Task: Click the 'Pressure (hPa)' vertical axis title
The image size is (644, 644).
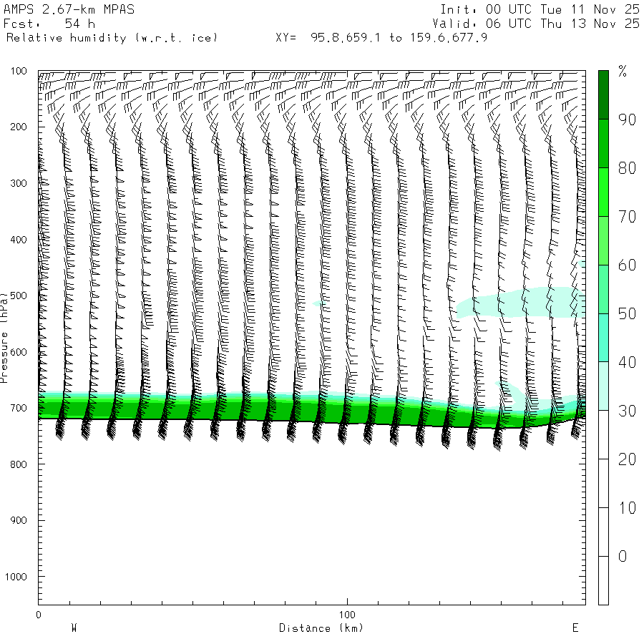Action: (x=4, y=338)
